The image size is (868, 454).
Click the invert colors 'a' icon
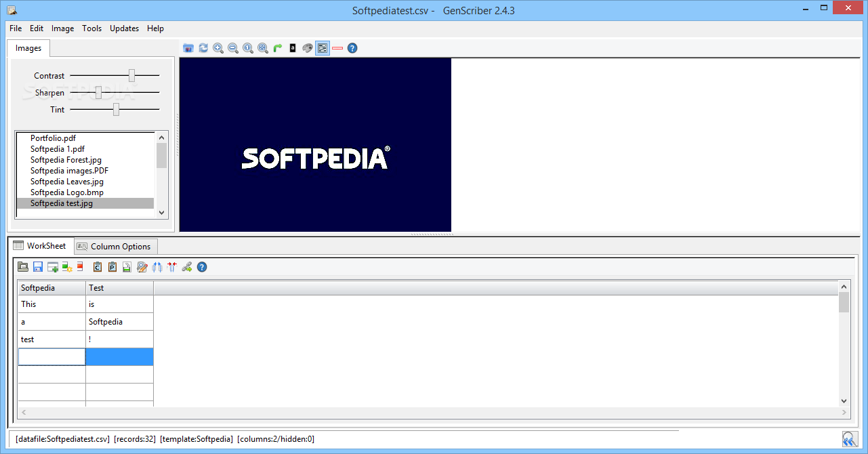(293, 48)
